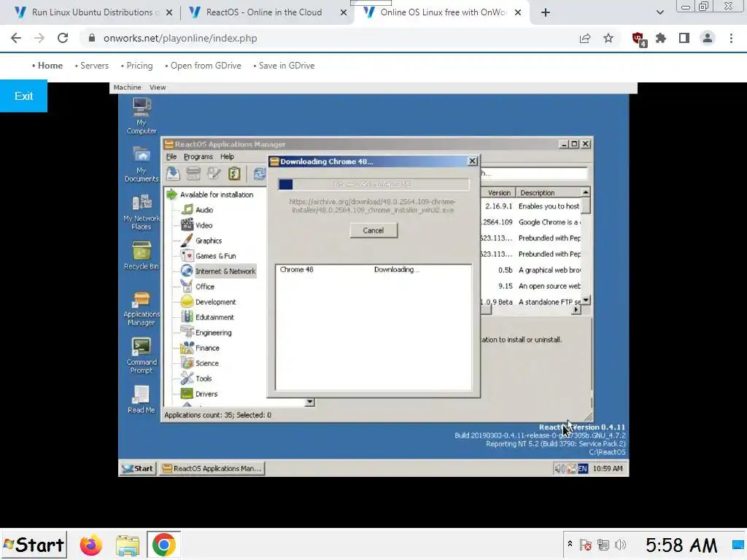Select the Internet & Network category
747x560 pixels.
(x=218, y=271)
